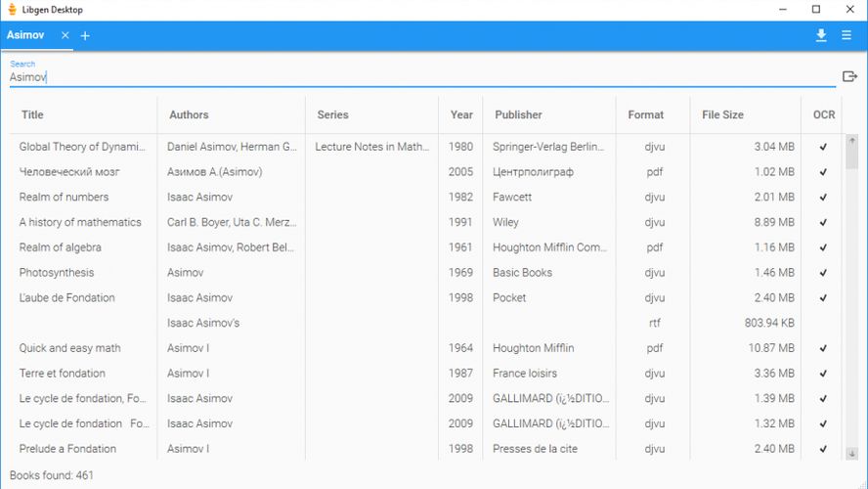Screen dimensions: 868x489
Task: Open the downloads manager icon
Action: tap(821, 35)
